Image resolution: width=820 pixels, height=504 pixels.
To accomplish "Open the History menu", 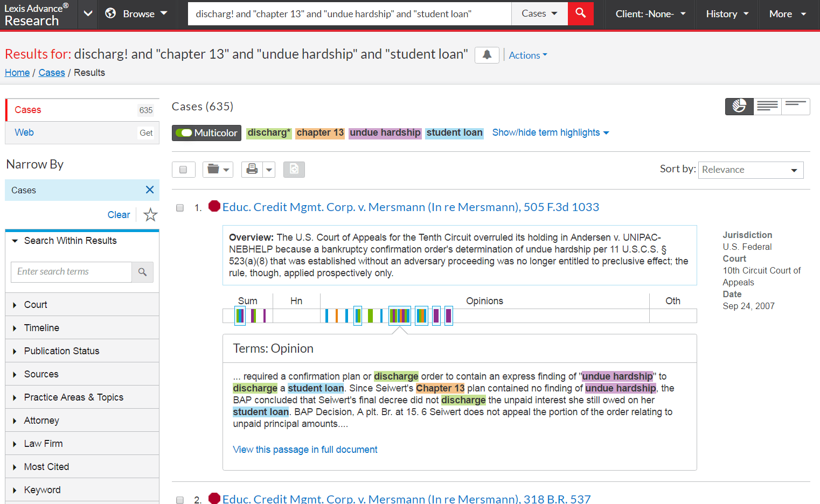I will coord(726,13).
